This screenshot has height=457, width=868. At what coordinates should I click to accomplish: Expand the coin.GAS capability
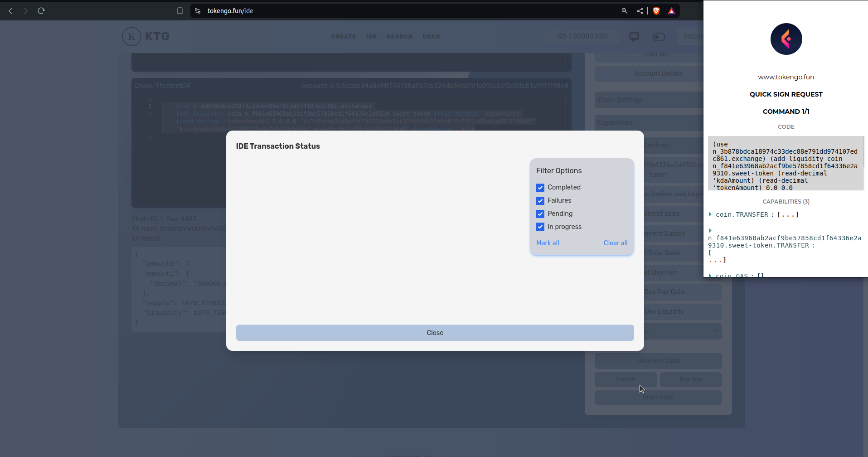click(x=710, y=275)
